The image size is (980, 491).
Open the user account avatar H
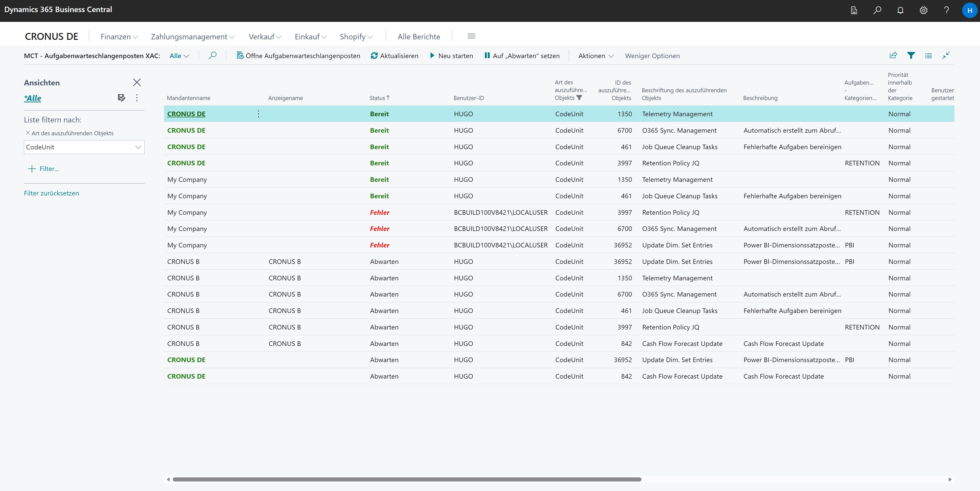coord(970,11)
